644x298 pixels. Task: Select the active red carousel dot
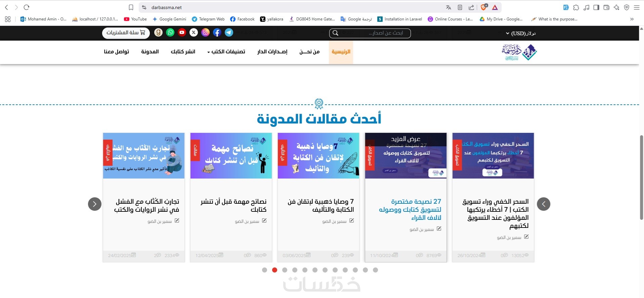click(x=275, y=270)
